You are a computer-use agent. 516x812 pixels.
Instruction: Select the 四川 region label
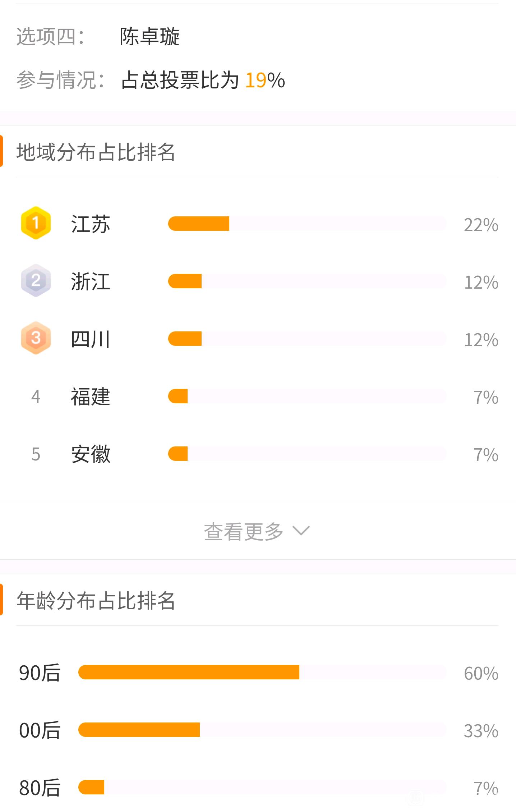tap(91, 339)
